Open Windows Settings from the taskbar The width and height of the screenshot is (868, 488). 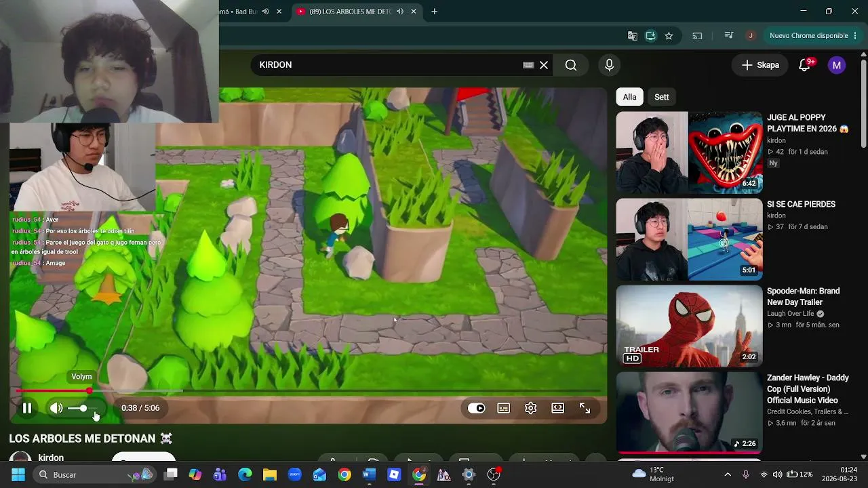469,474
